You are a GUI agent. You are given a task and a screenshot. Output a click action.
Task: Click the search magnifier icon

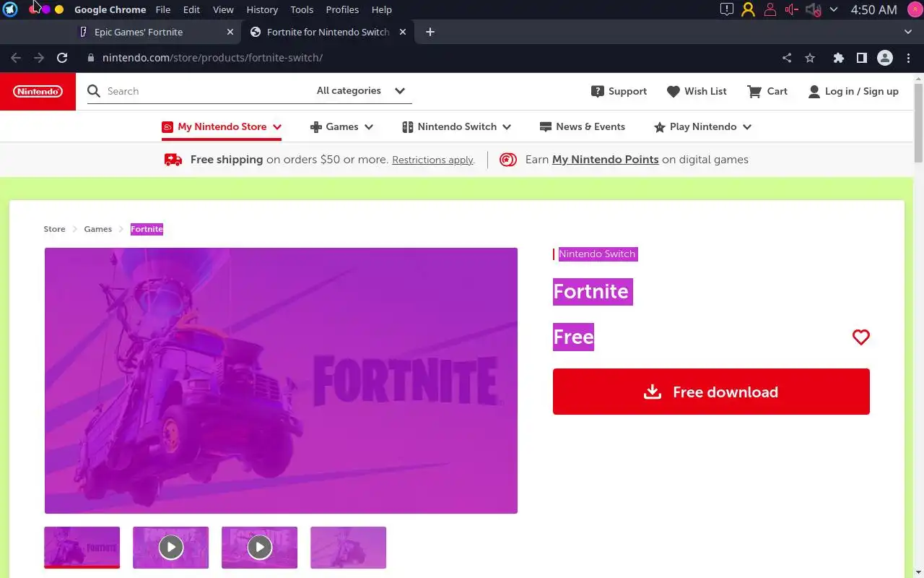[x=94, y=91]
